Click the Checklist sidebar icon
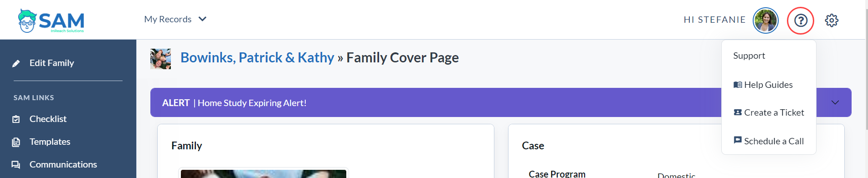 [16, 119]
